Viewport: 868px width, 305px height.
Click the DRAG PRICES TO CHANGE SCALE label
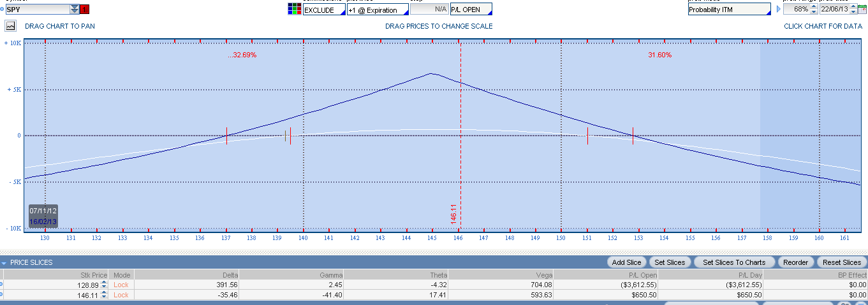(439, 26)
